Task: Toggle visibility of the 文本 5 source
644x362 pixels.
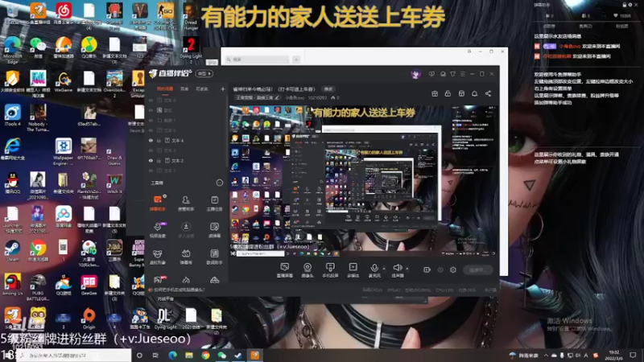Action: (x=151, y=130)
